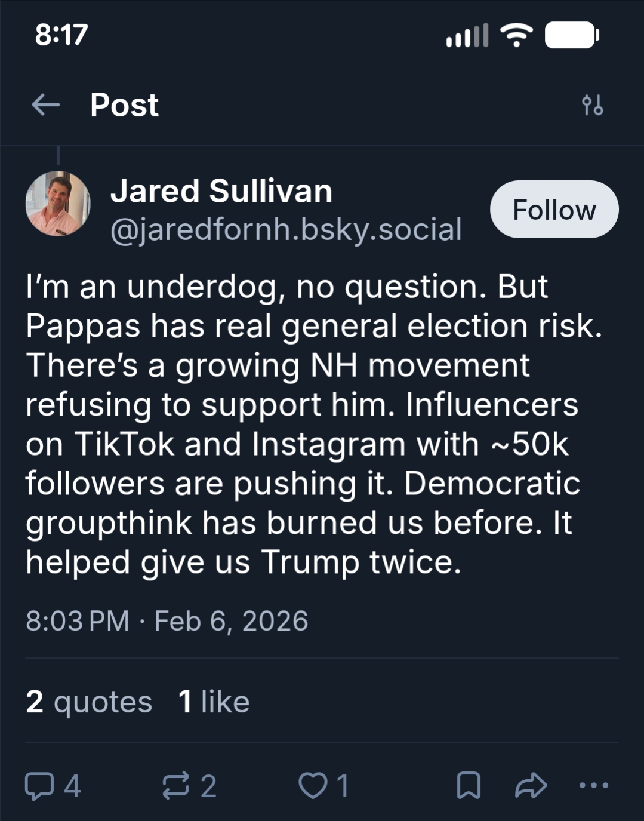Tap the cellular signal bars icon
644x821 pixels.
pyautogui.click(x=467, y=36)
